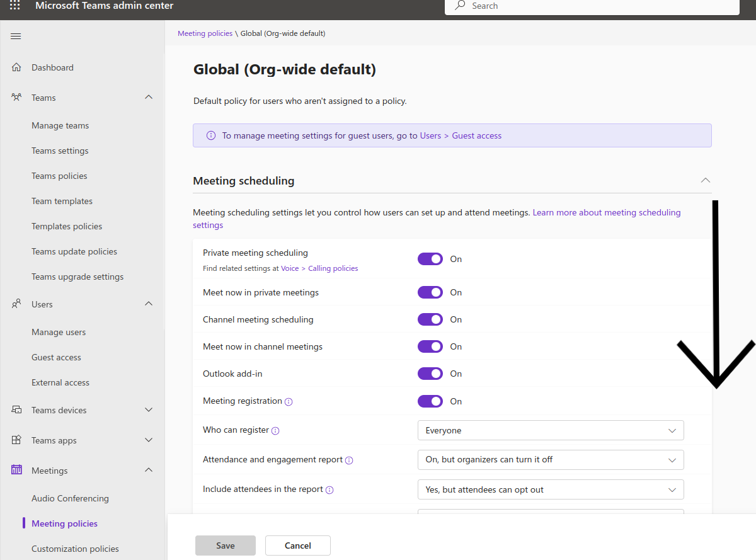Follow Users > Guest access banner link
Image resolution: width=756 pixels, height=560 pixels.
pos(461,135)
